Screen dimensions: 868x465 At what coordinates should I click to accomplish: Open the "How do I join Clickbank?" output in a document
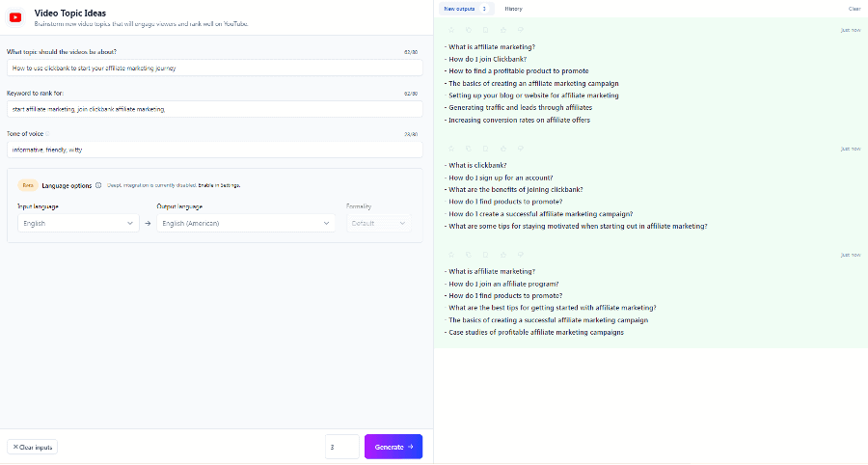pos(485,30)
